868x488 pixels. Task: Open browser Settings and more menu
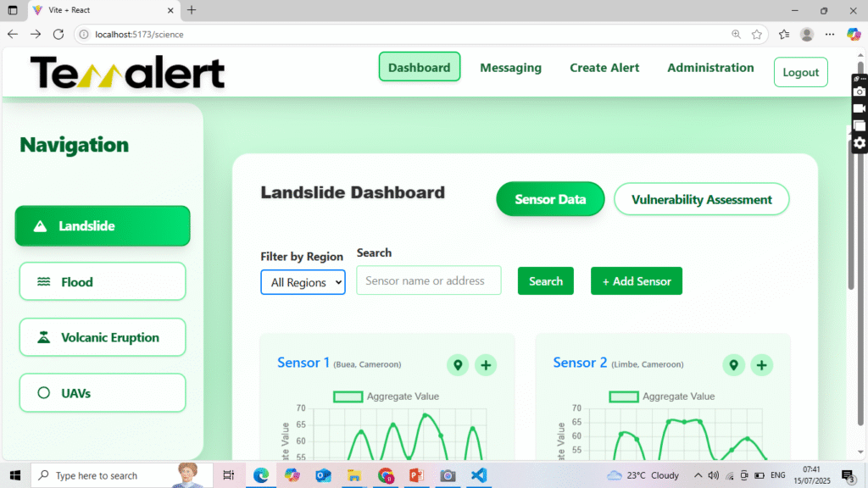[x=830, y=34]
